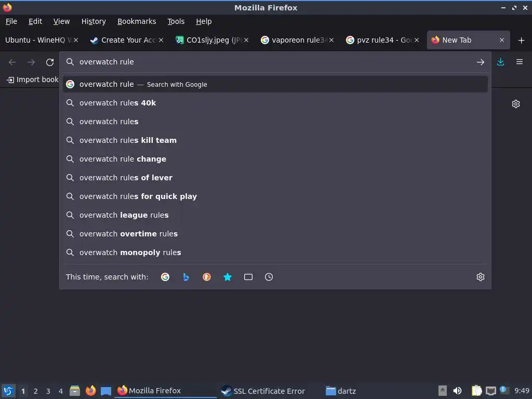Screen dimensions: 532x399
Task: Reload the current page
Action: (x=50, y=62)
